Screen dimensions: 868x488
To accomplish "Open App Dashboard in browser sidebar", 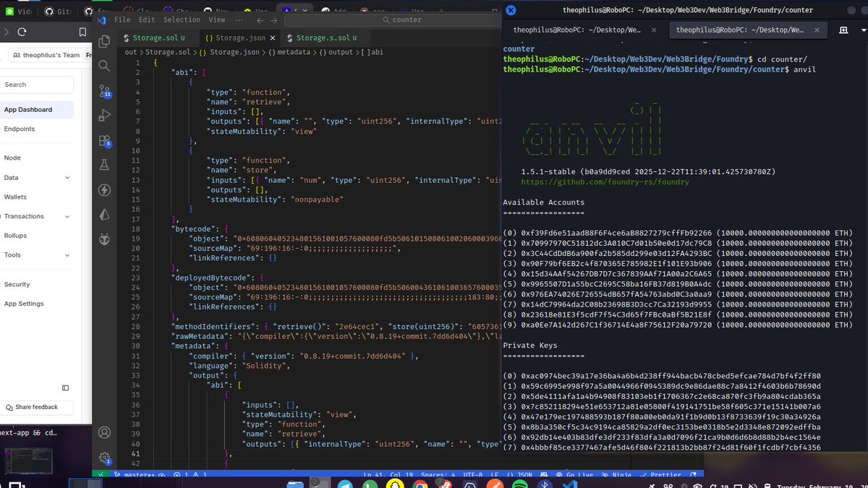I will click(x=36, y=110).
